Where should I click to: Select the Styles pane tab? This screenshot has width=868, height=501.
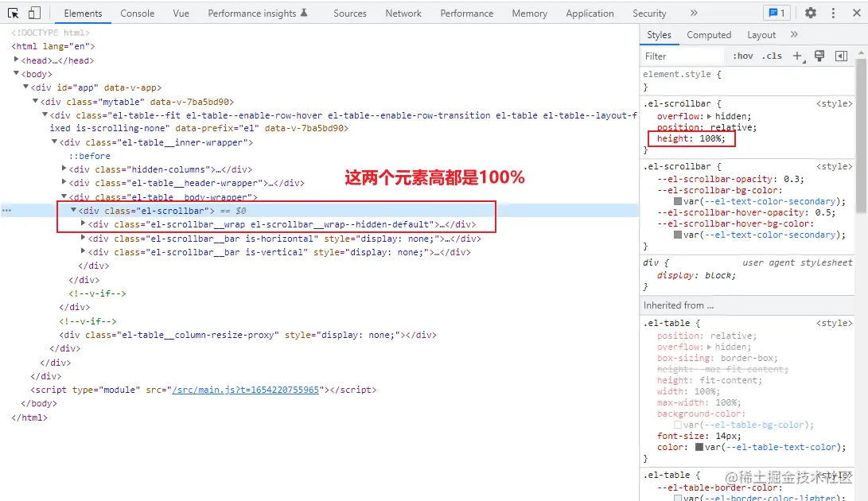point(659,35)
